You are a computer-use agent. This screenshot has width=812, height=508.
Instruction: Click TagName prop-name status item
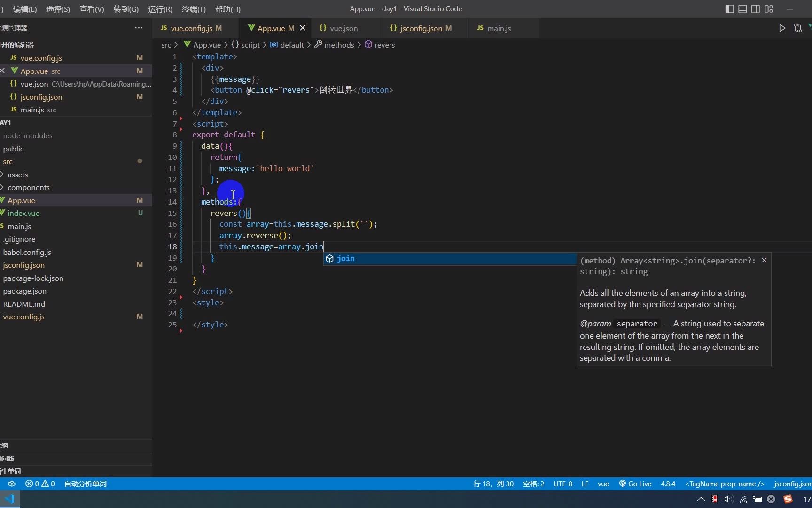[725, 484]
